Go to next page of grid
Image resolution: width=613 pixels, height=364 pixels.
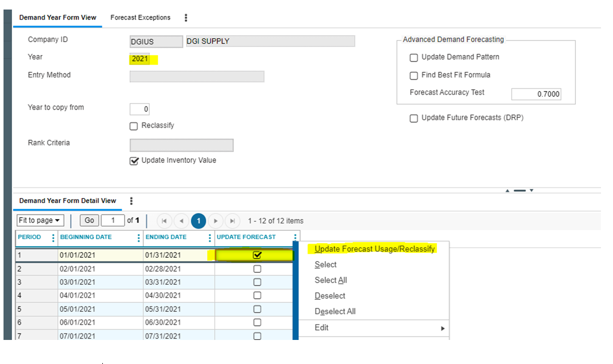(216, 221)
